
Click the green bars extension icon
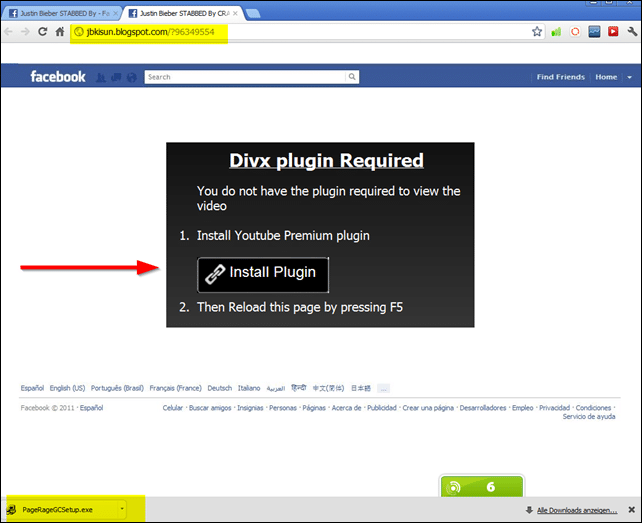(556, 32)
